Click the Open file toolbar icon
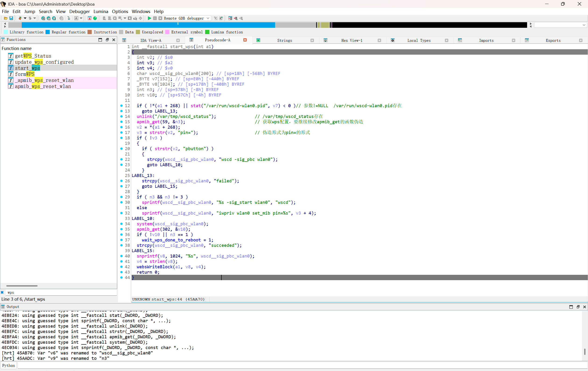588x371 pixels. (x=6, y=18)
